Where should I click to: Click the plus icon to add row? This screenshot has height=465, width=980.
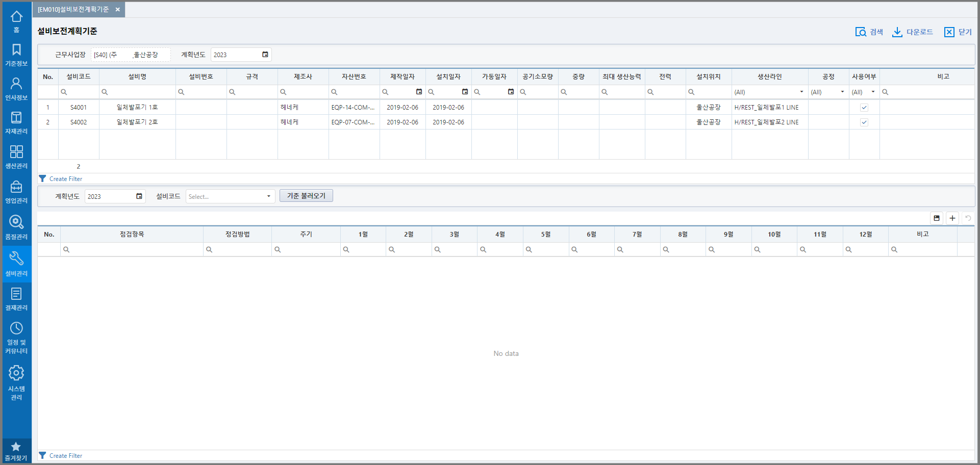pyautogui.click(x=952, y=218)
